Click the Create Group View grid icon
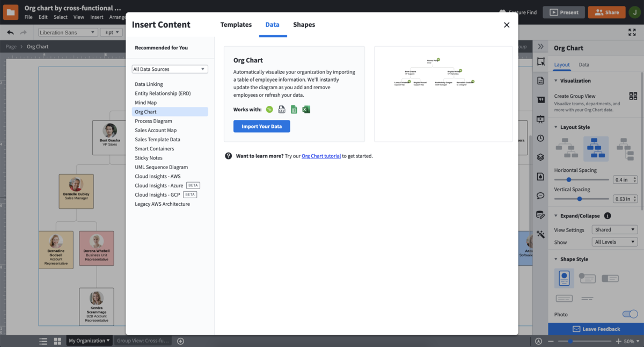The height and width of the screenshot is (347, 644). coord(633,96)
